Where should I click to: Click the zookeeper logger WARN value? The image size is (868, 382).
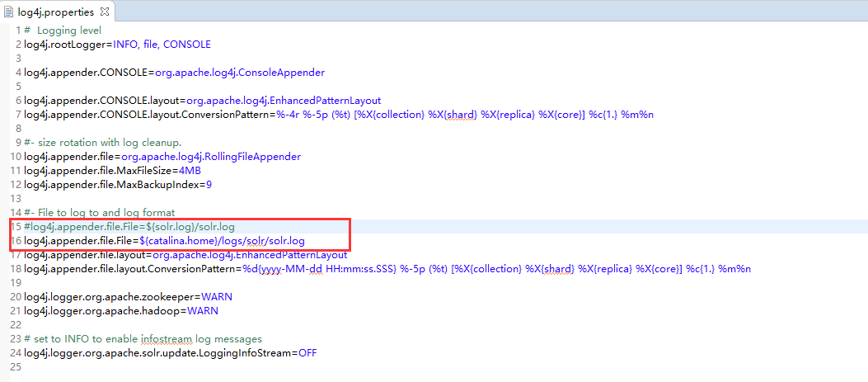click(x=216, y=296)
